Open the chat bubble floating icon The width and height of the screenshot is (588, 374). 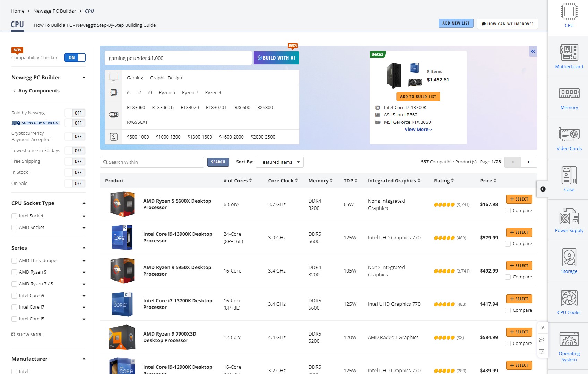[542, 340]
